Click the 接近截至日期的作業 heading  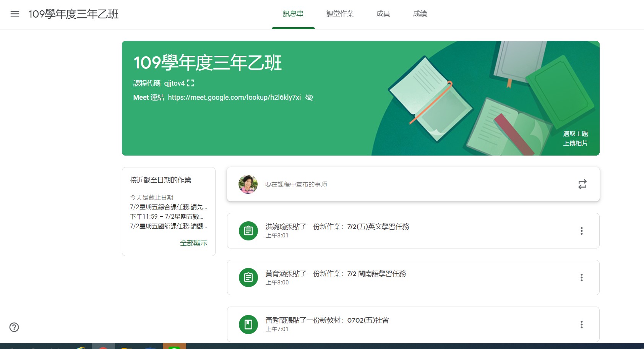coord(161,180)
